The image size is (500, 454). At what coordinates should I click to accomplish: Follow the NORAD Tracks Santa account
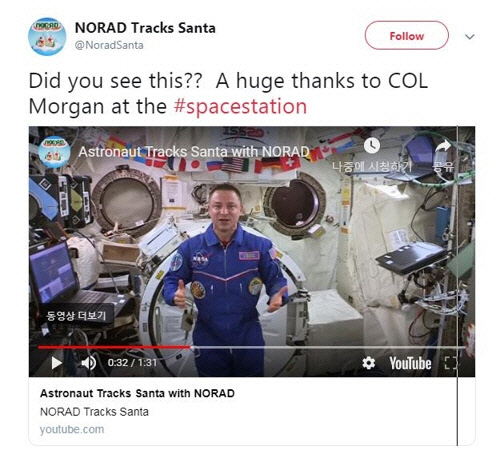pyautogui.click(x=407, y=36)
